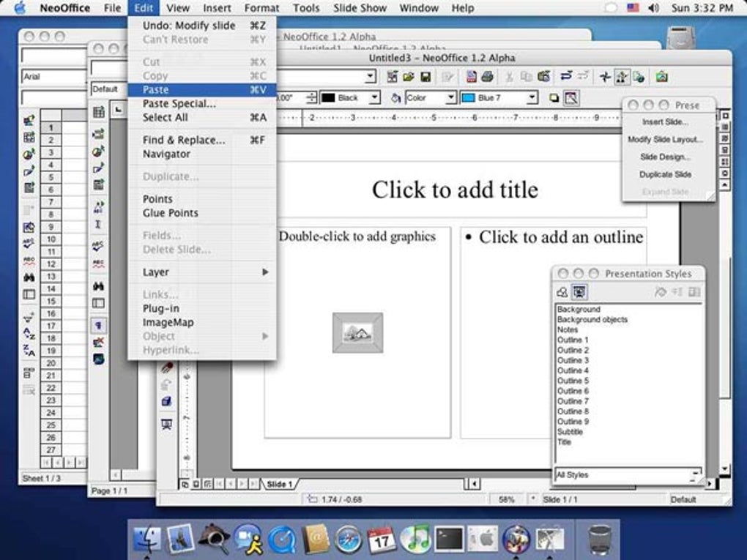747x560 pixels.
Task: Save presentation with floppy disk icon
Action: [425, 77]
